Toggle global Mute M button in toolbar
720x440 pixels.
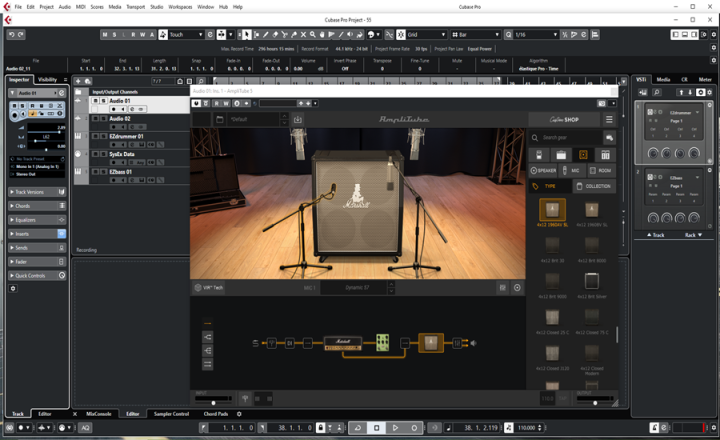pyautogui.click(x=105, y=34)
